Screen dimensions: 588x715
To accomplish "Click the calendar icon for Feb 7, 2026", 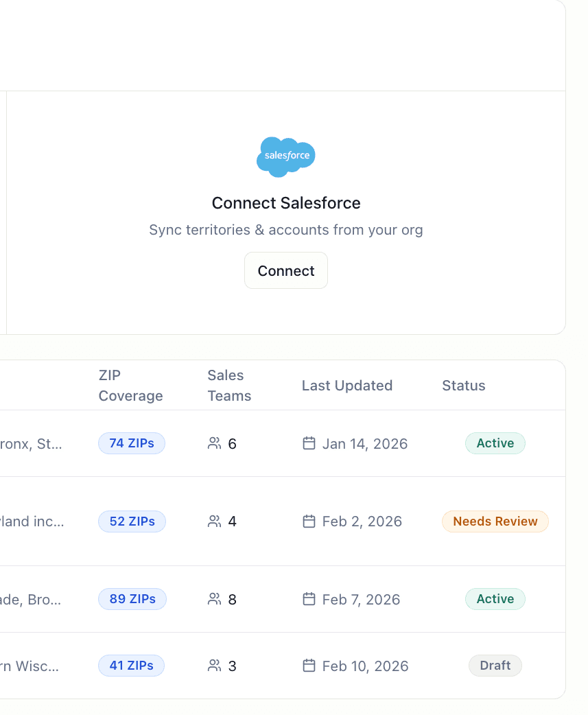I will point(309,599).
